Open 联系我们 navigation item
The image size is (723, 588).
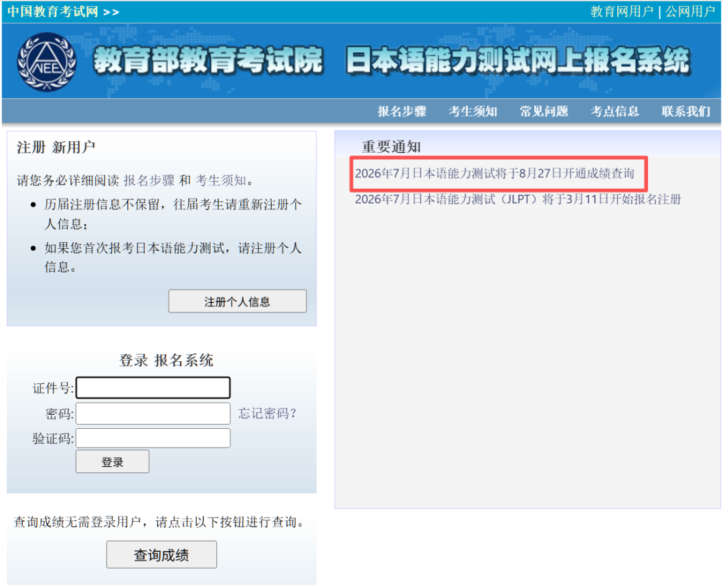coord(686,111)
